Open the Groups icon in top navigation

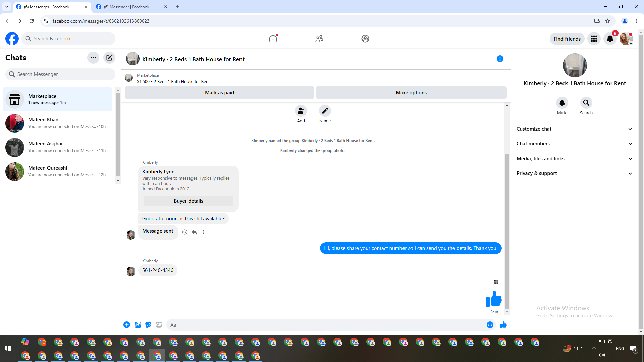[x=365, y=39]
